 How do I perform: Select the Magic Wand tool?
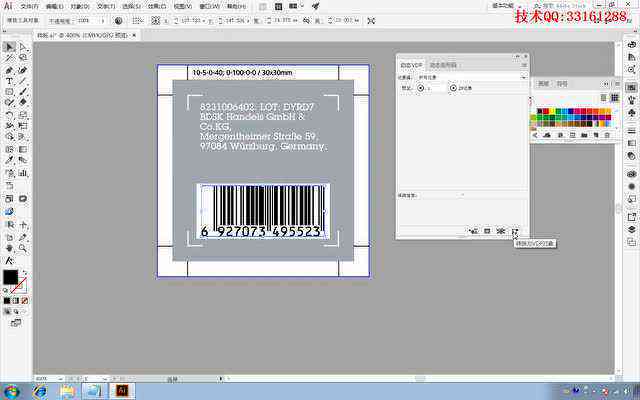9,58
